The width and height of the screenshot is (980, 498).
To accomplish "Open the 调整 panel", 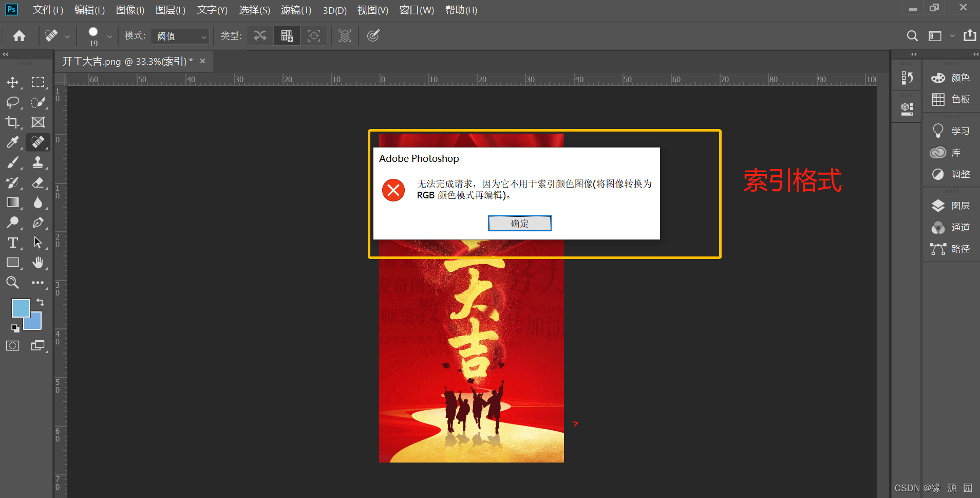I will point(951,174).
